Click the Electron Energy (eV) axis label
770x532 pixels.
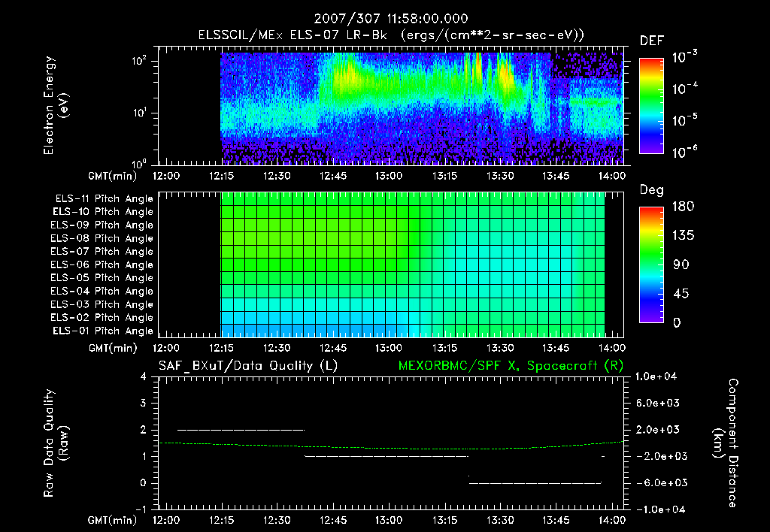tap(56, 105)
